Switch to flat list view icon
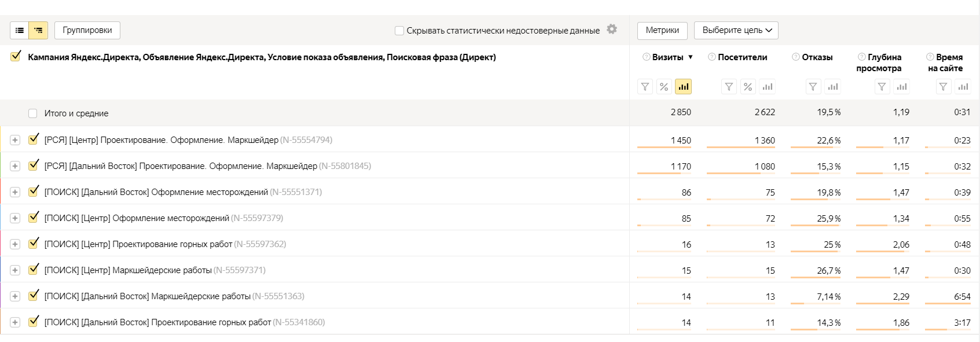 [x=20, y=30]
